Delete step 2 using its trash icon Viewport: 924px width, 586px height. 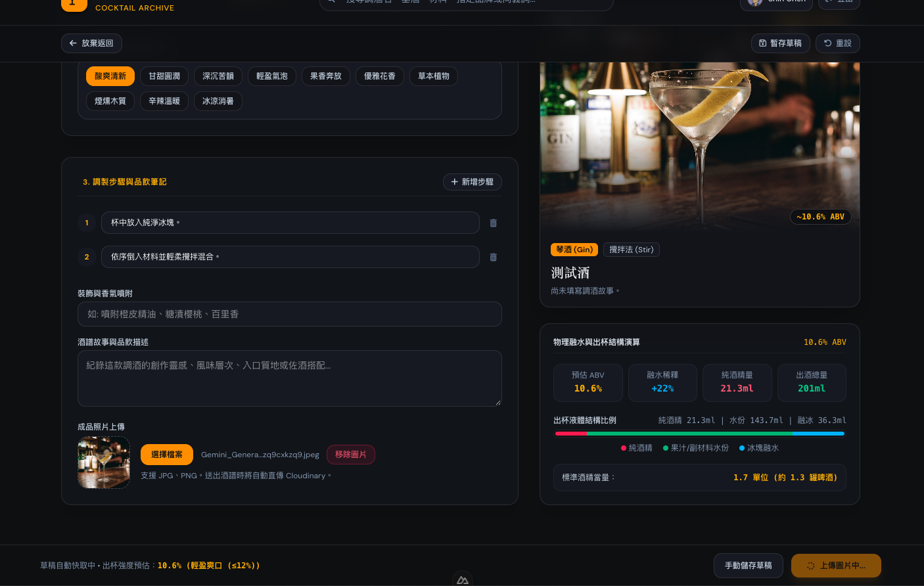(494, 258)
